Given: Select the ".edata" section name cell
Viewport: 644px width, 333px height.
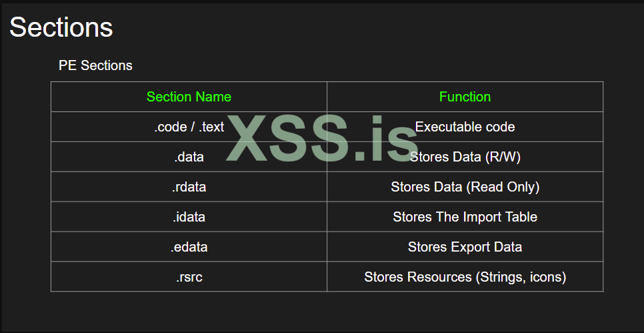Looking at the screenshot, I should click(x=189, y=247).
